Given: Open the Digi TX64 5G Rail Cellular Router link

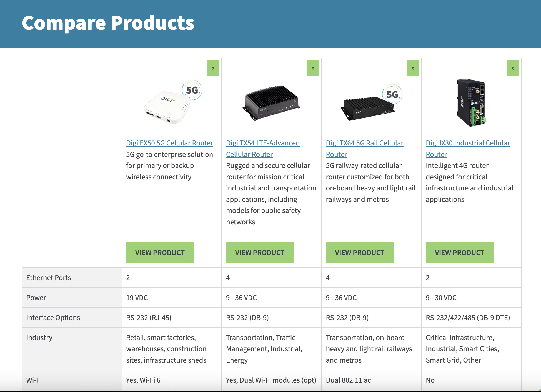Looking at the screenshot, I should pyautogui.click(x=364, y=149).
